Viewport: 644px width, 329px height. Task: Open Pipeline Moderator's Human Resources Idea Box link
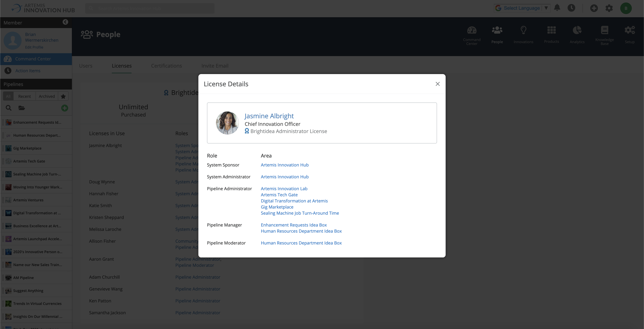point(301,243)
